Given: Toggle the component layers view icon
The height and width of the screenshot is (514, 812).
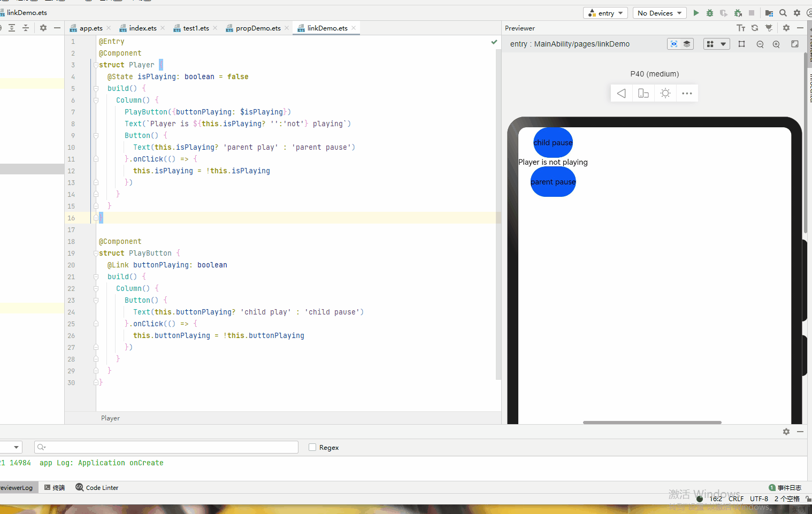Looking at the screenshot, I should (x=687, y=44).
